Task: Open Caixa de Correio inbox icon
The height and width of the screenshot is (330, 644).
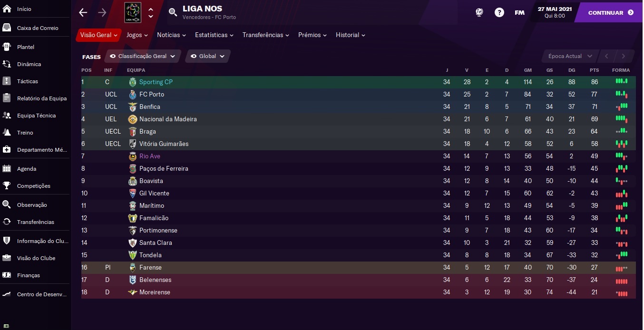Action: point(7,28)
